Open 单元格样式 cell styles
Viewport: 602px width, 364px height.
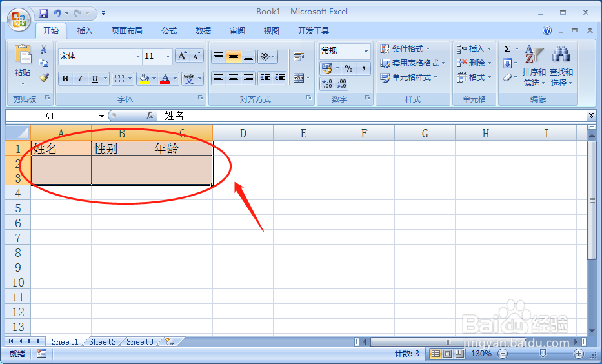[409, 77]
